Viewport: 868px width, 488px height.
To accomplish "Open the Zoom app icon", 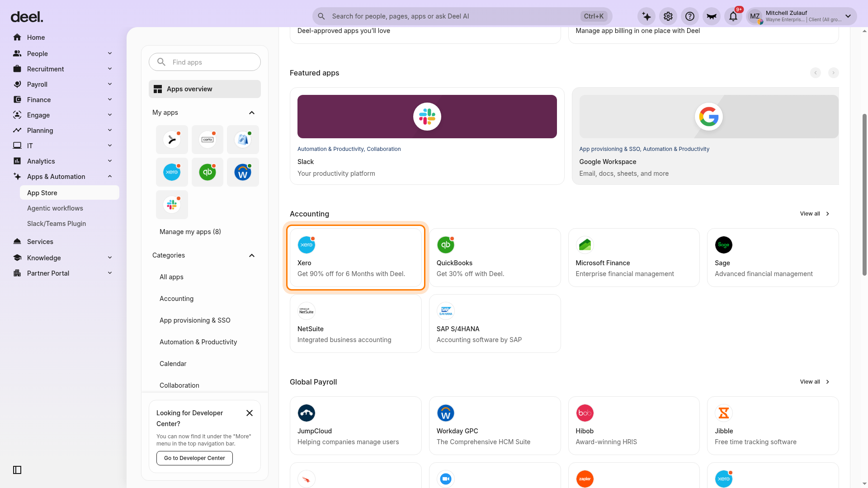I will tap(446, 479).
